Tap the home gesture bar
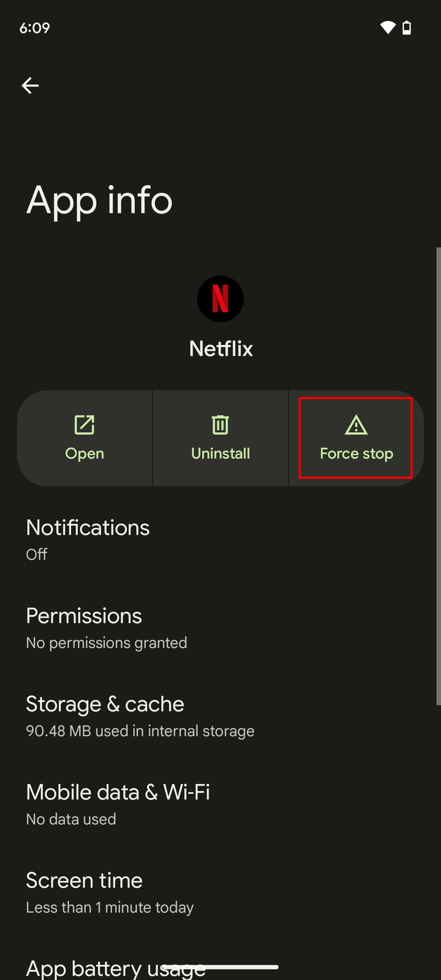 click(x=220, y=967)
